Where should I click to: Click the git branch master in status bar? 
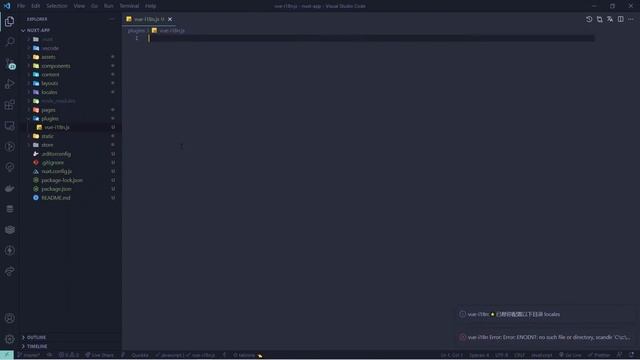pos(28,355)
